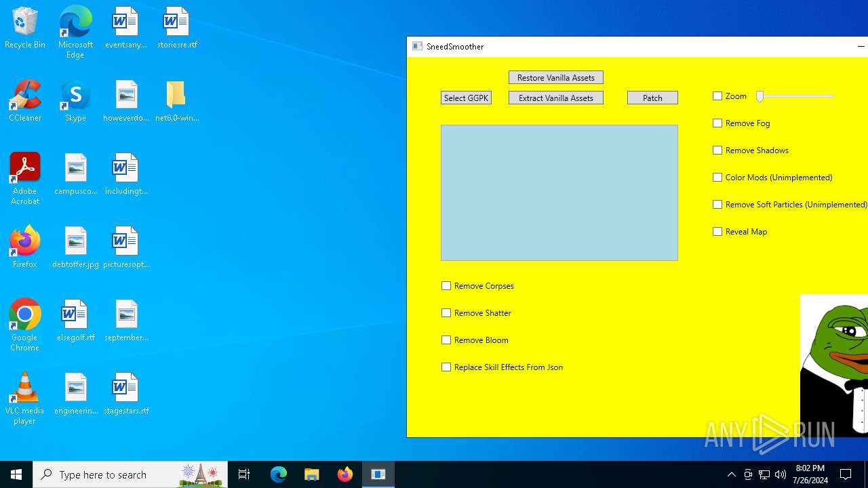
Task: Click the SneedSmoother taskbar button
Action: [378, 474]
